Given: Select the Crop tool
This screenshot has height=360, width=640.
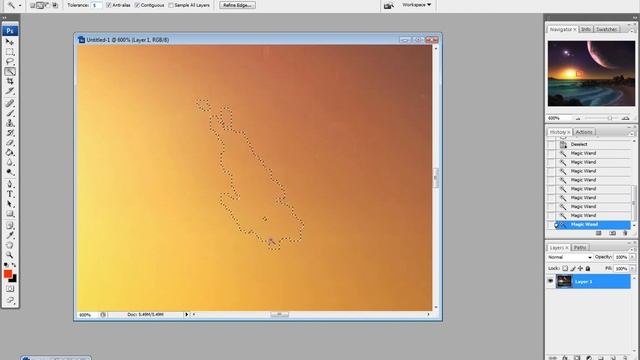Looking at the screenshot, I should pos(10,81).
